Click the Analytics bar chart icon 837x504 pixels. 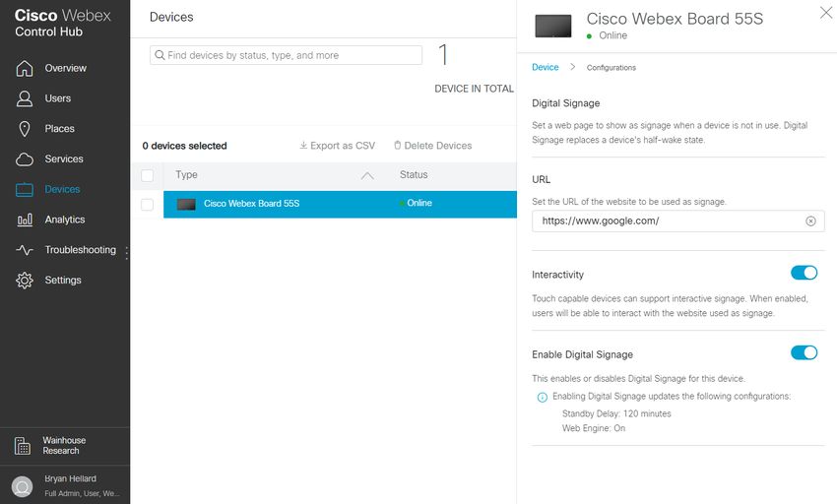tap(25, 220)
